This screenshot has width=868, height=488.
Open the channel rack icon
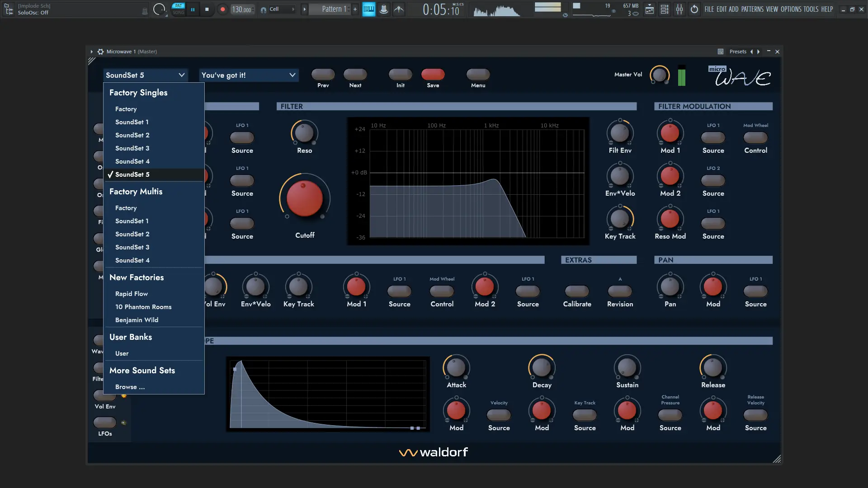click(665, 9)
